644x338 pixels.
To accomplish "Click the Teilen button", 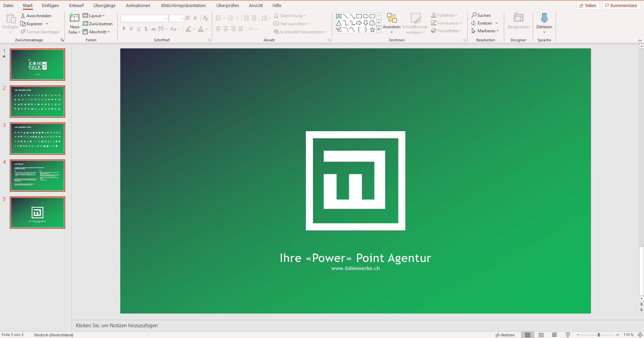I will tap(588, 5).
